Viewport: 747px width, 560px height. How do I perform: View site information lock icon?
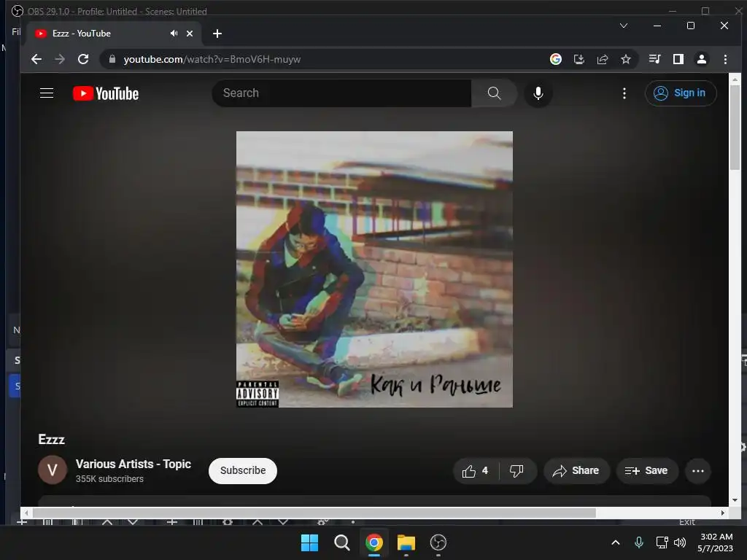(x=112, y=59)
